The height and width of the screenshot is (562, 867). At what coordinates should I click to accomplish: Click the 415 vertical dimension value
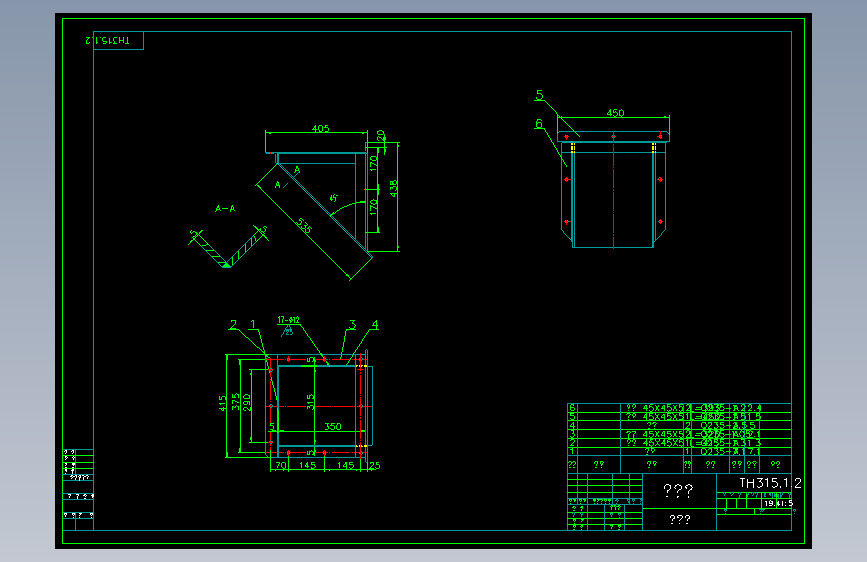click(222, 403)
